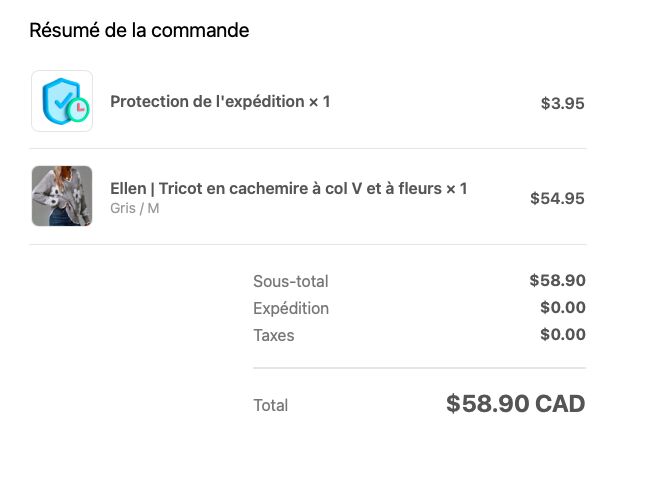Click the $0.00 shipping amount
Viewport: 645px width, 483px height.
click(563, 307)
